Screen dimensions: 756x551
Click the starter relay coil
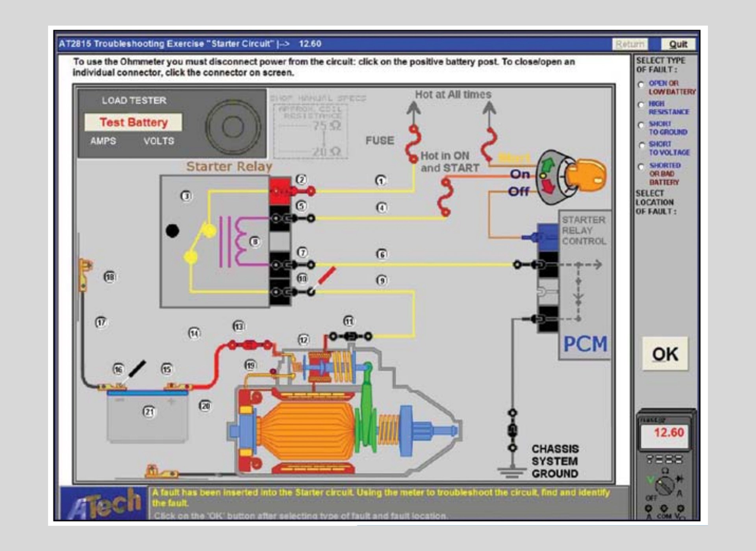236,240
